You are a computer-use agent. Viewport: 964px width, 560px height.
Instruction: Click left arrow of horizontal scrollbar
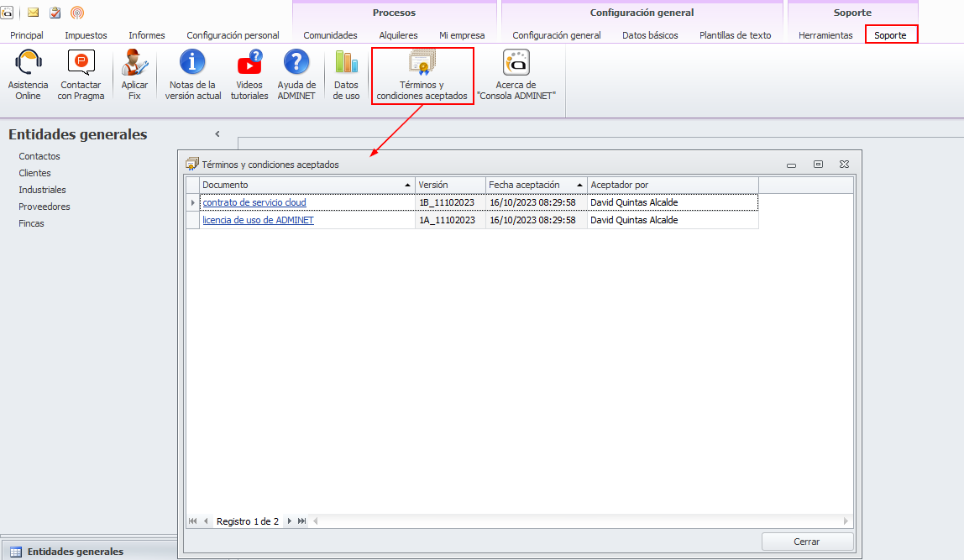pos(316,521)
